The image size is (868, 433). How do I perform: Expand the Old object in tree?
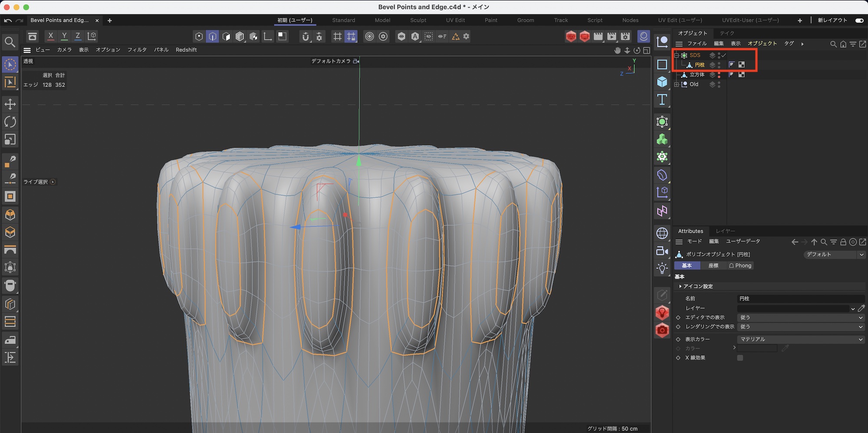(676, 85)
